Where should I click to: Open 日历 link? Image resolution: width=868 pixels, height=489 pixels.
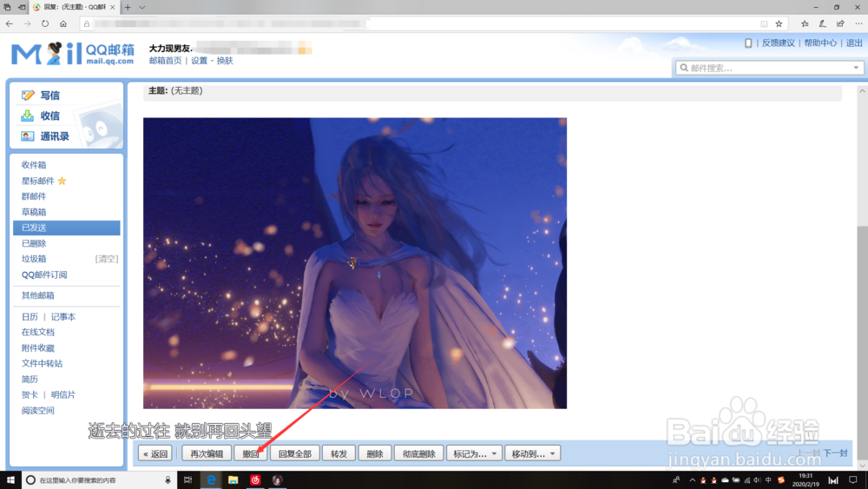[30, 317]
